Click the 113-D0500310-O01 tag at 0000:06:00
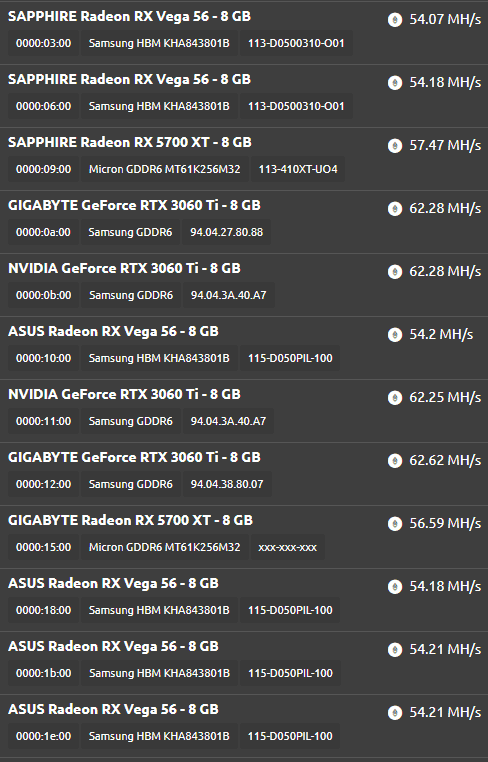The height and width of the screenshot is (762, 488). pos(296,106)
